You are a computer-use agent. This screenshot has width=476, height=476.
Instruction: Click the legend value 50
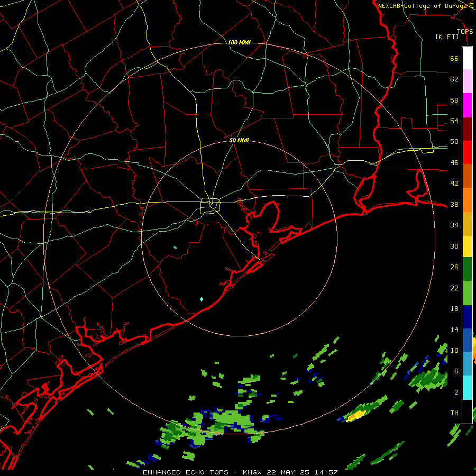coord(454,141)
